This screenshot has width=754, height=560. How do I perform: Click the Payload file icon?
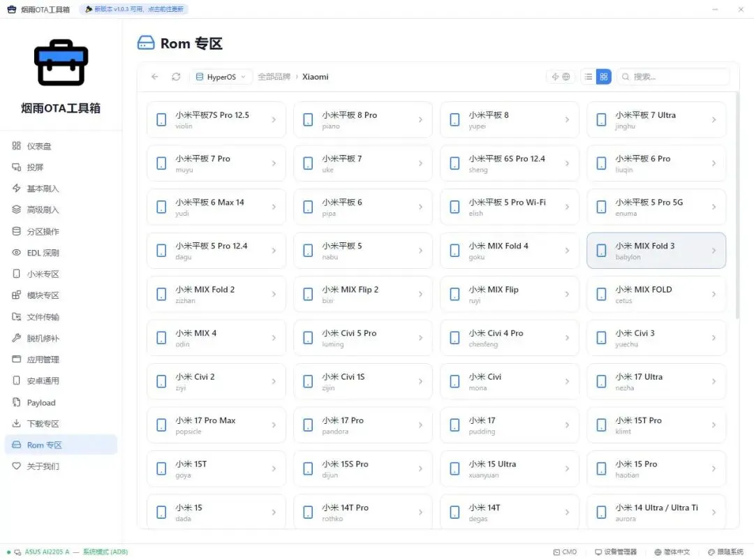(x=16, y=402)
